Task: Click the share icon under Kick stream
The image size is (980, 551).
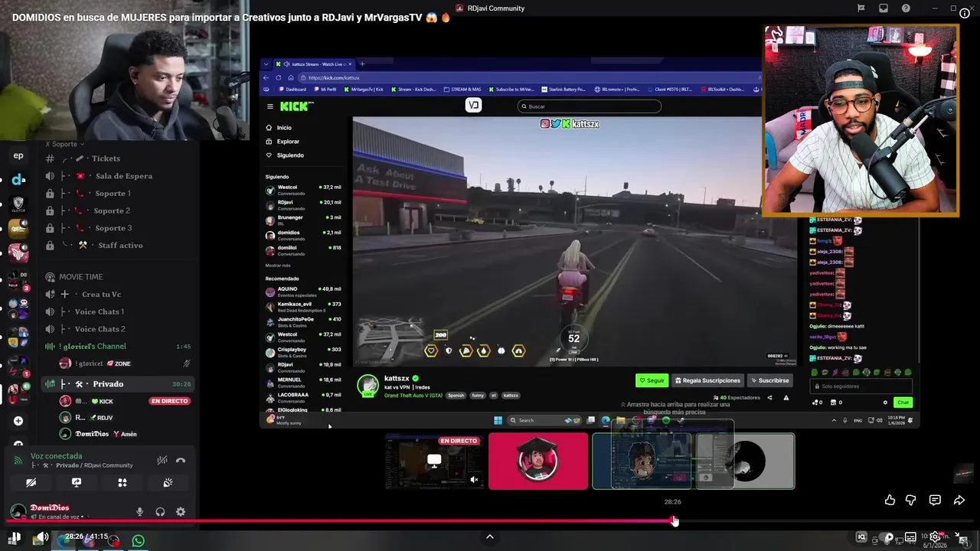Action: click(769, 397)
